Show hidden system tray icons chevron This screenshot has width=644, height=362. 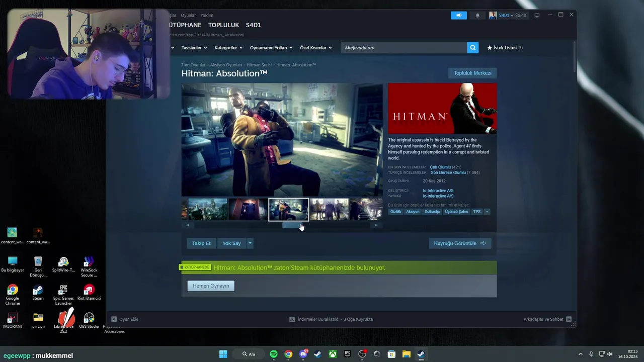point(580,354)
